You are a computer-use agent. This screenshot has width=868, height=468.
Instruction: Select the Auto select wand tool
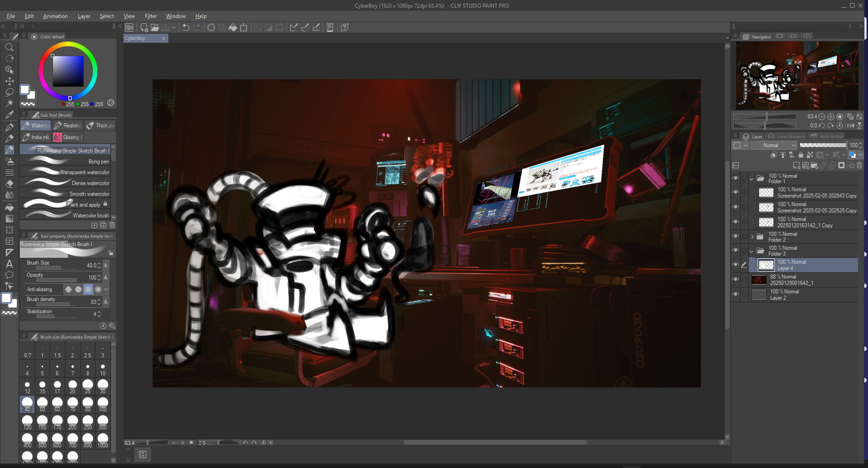coord(9,103)
